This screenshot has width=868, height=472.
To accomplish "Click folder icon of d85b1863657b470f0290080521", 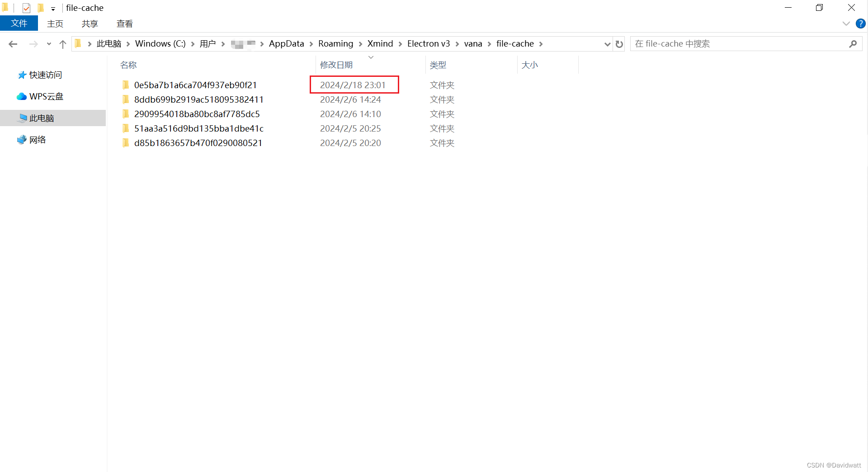I will pyautogui.click(x=126, y=143).
